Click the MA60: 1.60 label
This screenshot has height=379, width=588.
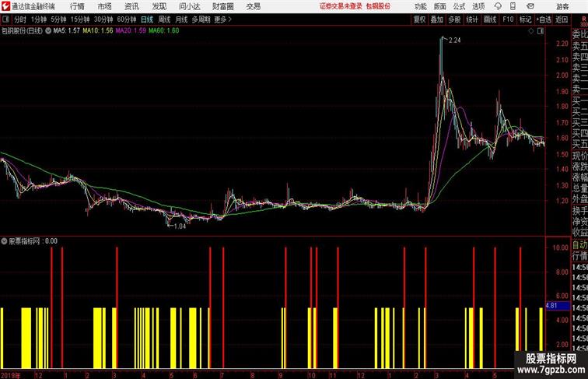(x=164, y=31)
